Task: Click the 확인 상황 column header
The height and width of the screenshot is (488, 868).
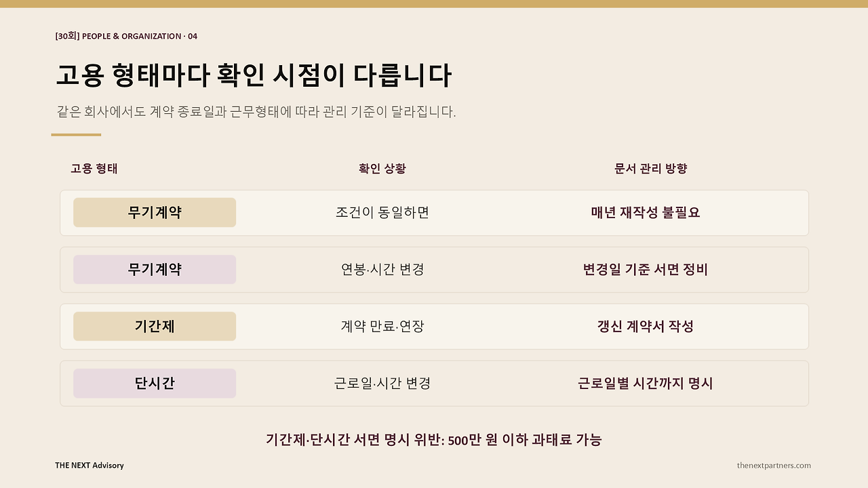Action: (382, 169)
